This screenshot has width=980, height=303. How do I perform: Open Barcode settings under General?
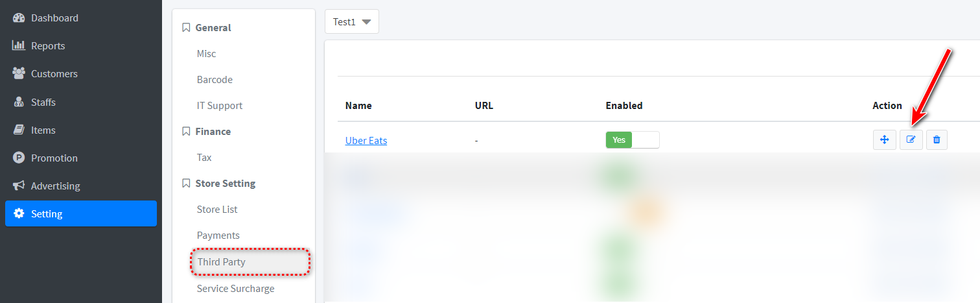(215, 80)
